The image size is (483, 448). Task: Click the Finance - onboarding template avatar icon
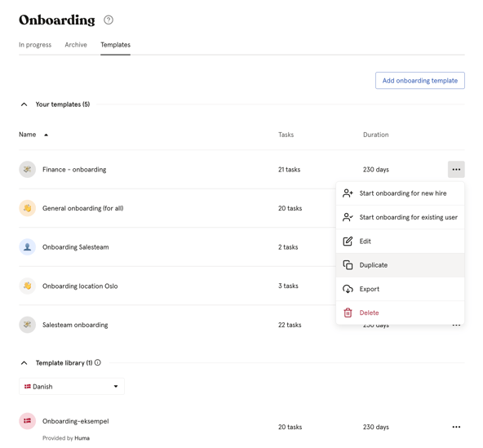(28, 169)
